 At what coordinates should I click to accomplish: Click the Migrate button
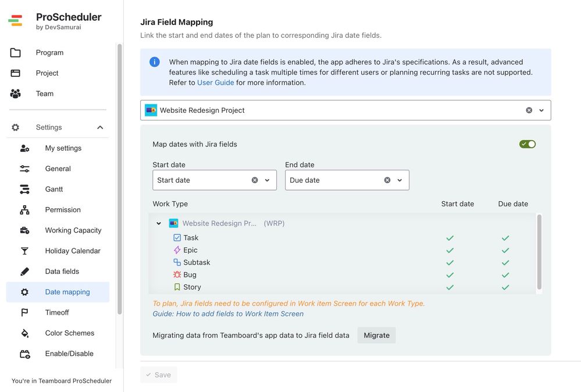click(376, 335)
